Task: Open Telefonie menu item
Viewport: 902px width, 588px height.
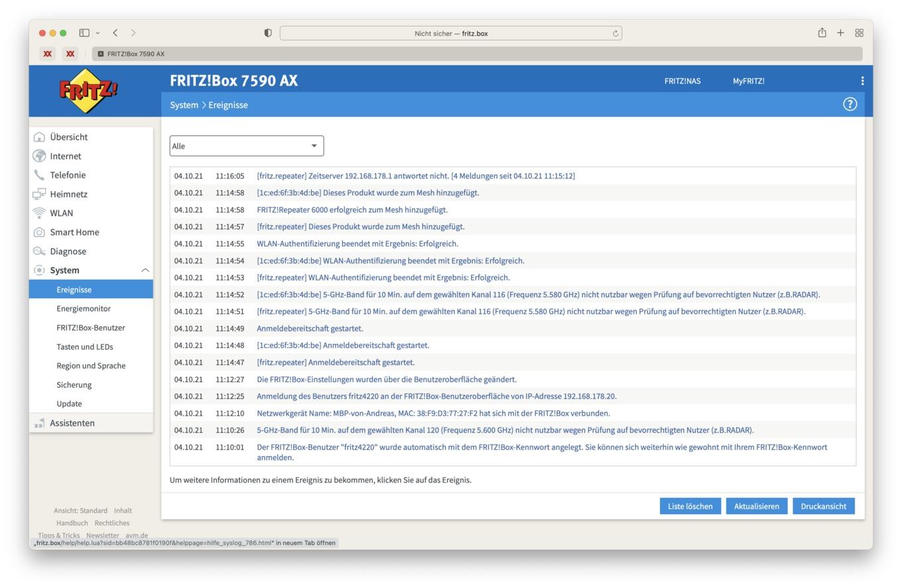Action: point(68,175)
